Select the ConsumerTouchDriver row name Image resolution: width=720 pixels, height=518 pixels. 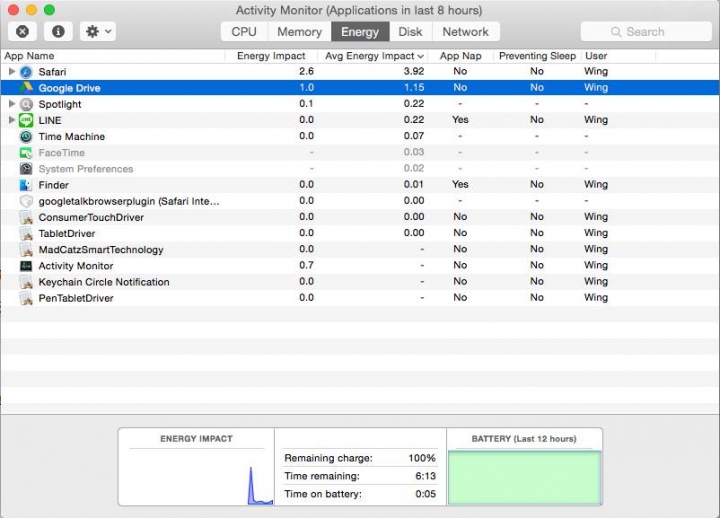91,217
